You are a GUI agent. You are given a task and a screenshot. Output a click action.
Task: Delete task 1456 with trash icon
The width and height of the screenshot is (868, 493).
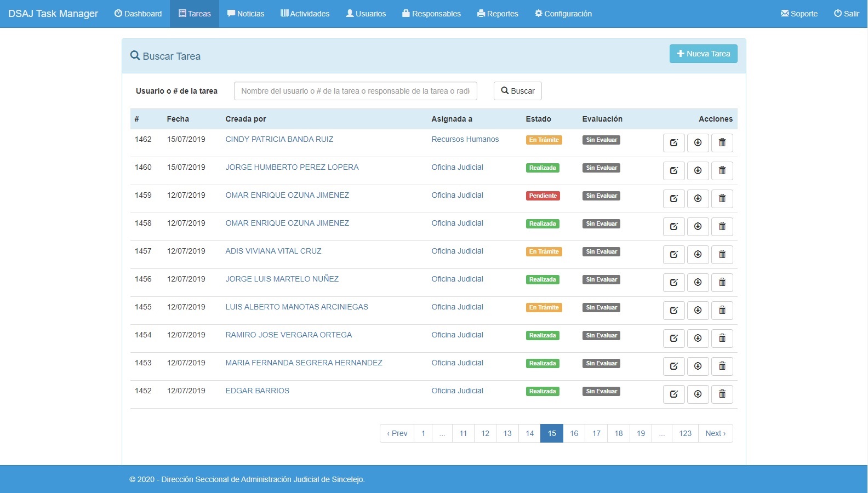[722, 283]
